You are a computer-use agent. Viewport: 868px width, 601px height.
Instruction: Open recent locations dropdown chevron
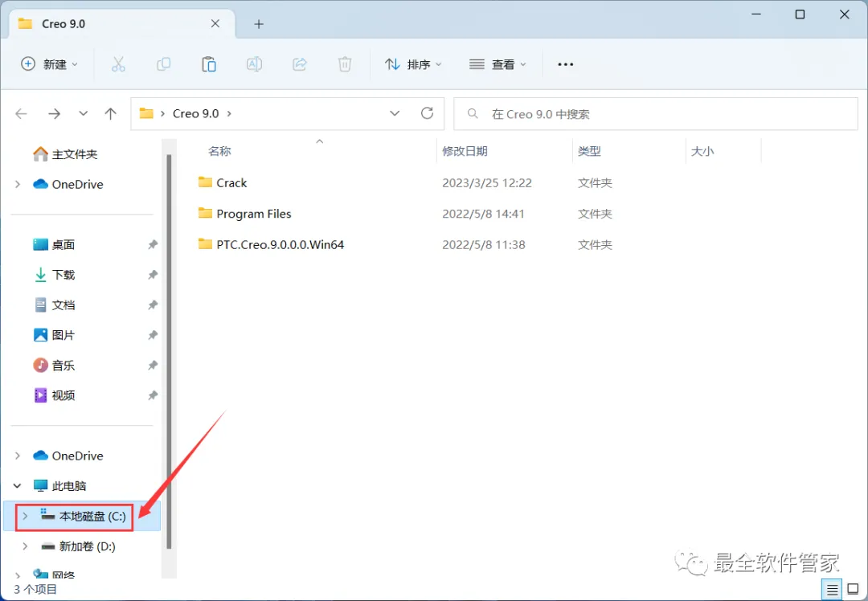point(83,113)
